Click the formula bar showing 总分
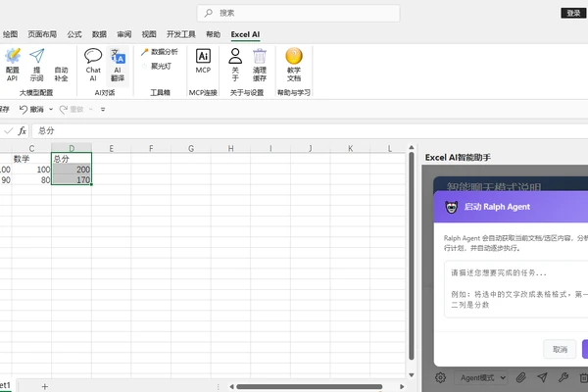Screen dimensions: 588x392 point(310,131)
